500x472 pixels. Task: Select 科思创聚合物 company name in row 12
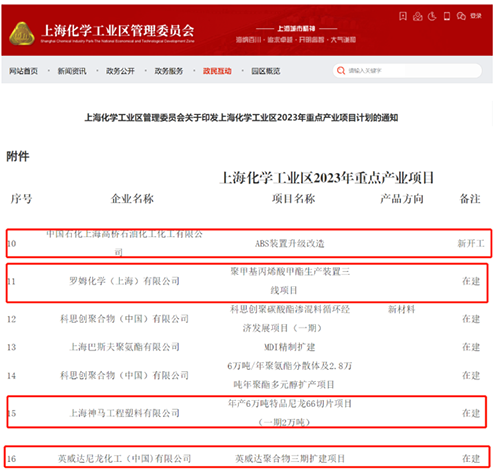click(124, 319)
